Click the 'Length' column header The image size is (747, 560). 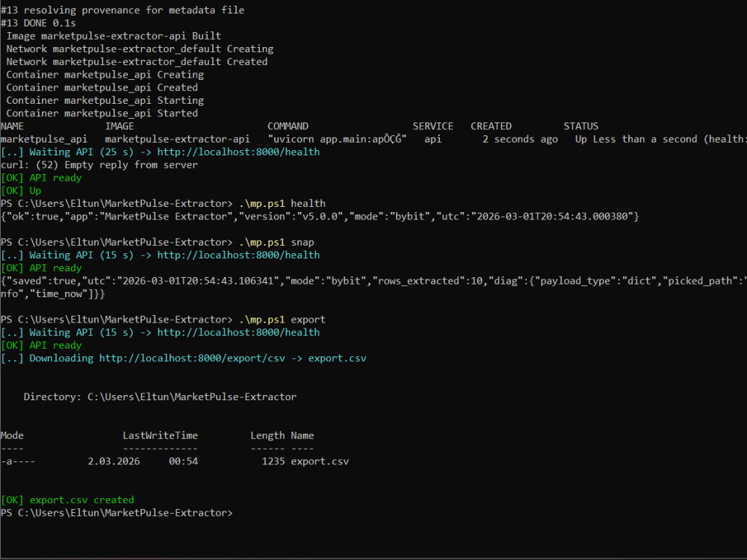click(x=267, y=436)
